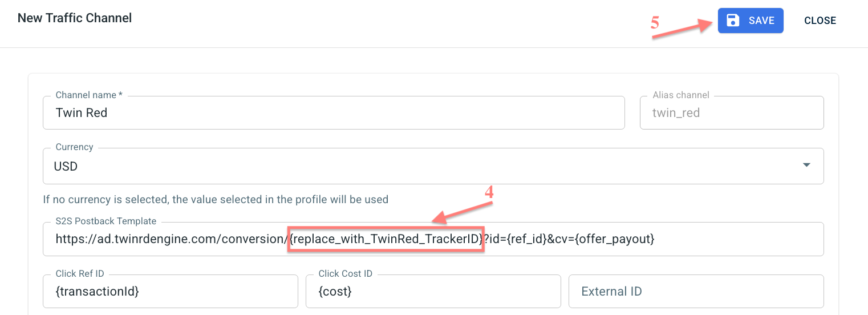Click the New Traffic Channel heading

pos(75,18)
